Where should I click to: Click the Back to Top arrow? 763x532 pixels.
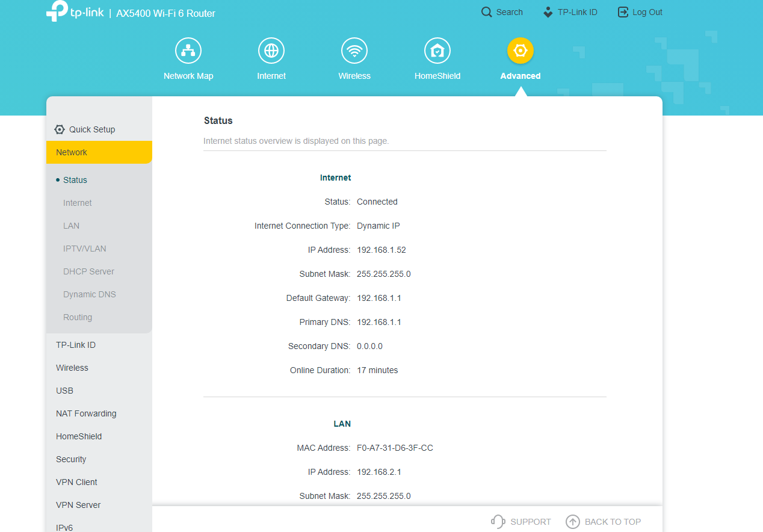pyautogui.click(x=573, y=522)
